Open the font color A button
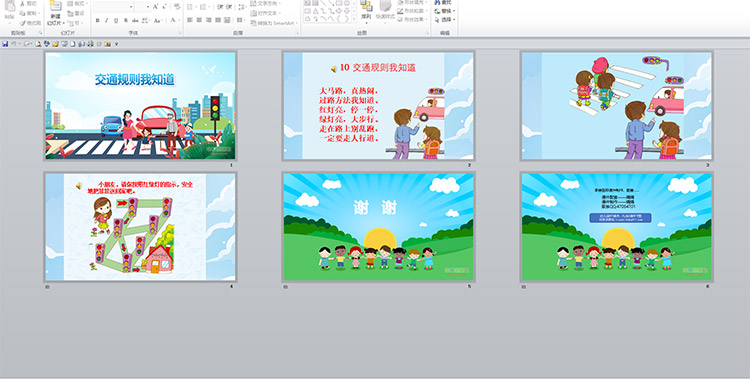750x379 pixels. (x=173, y=20)
